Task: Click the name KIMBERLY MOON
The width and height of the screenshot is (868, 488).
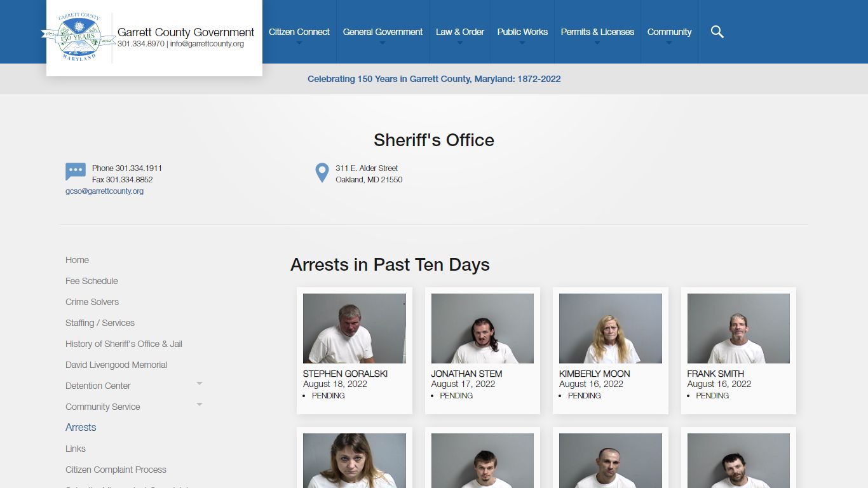Action: tap(595, 374)
